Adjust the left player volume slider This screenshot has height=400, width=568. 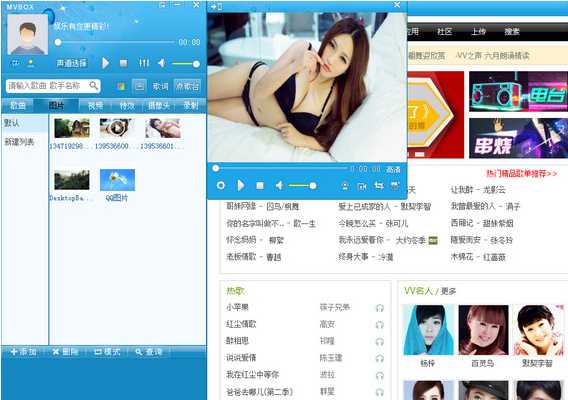click(x=185, y=64)
